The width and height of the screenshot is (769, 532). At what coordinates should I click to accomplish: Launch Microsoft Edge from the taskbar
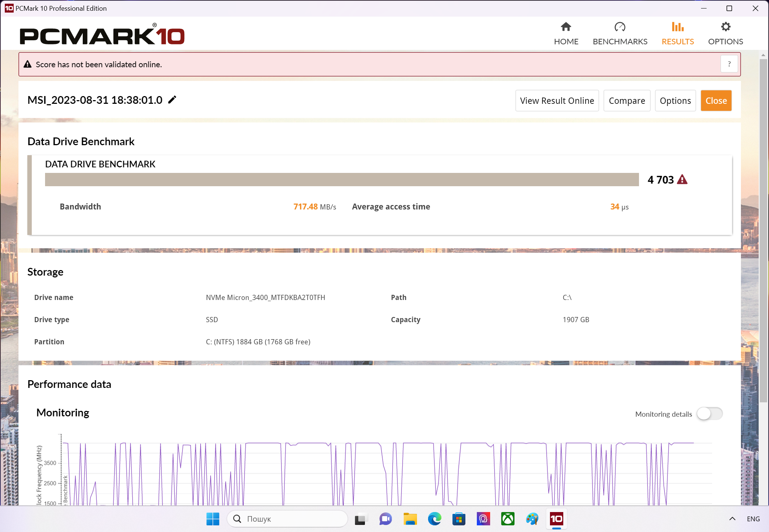434,519
